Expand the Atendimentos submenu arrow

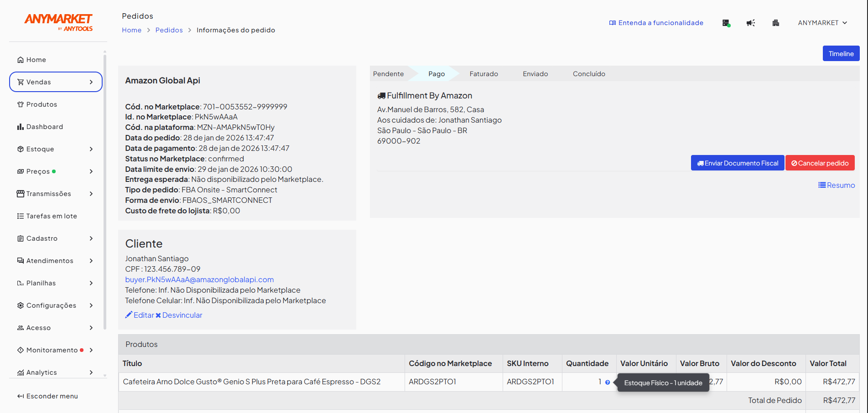tap(91, 261)
